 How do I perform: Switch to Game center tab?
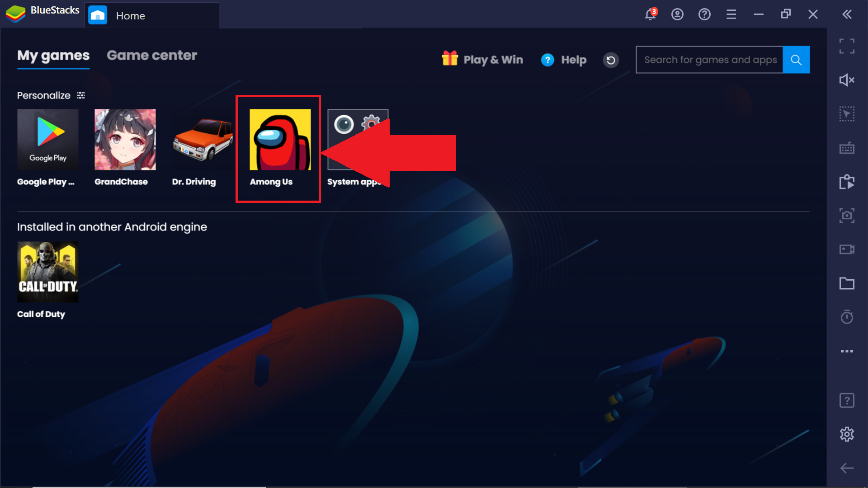pos(151,56)
